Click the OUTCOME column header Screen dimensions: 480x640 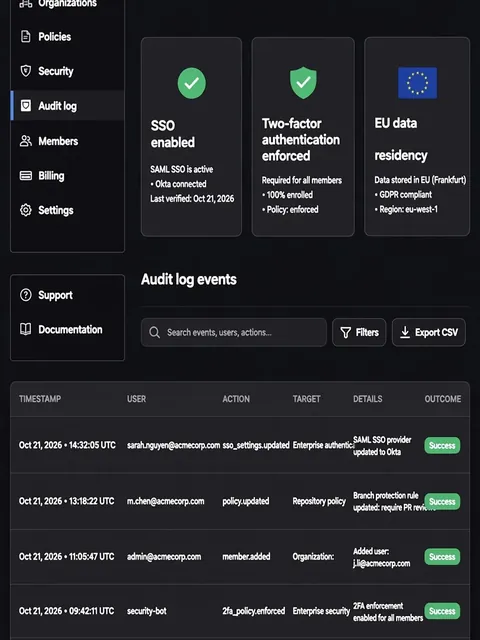[443, 399]
